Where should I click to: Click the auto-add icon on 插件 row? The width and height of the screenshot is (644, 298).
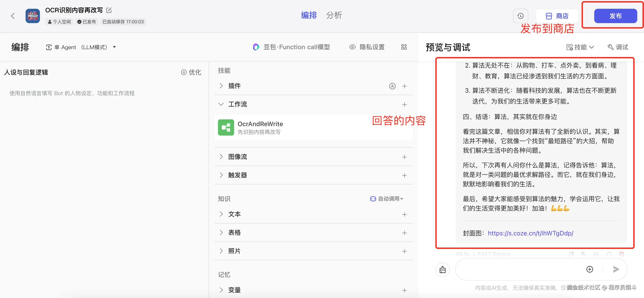point(392,86)
